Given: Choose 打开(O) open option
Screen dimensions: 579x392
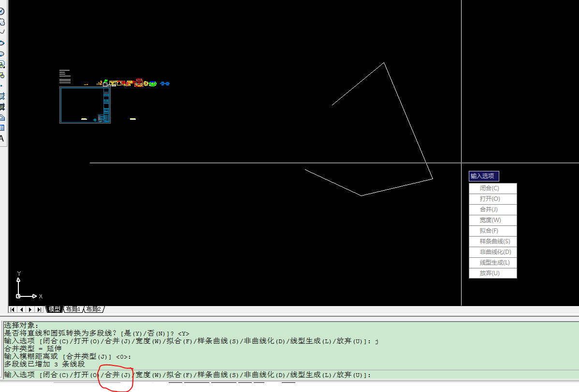Looking at the screenshot, I should click(x=492, y=199).
